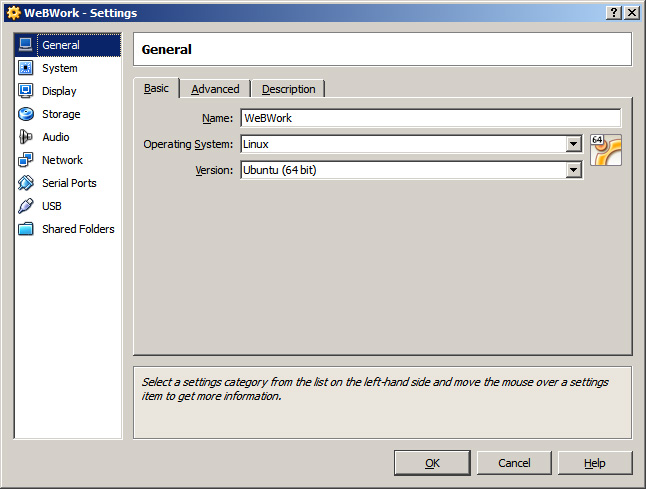
Task: Select the Basic tab
Action: 156,88
